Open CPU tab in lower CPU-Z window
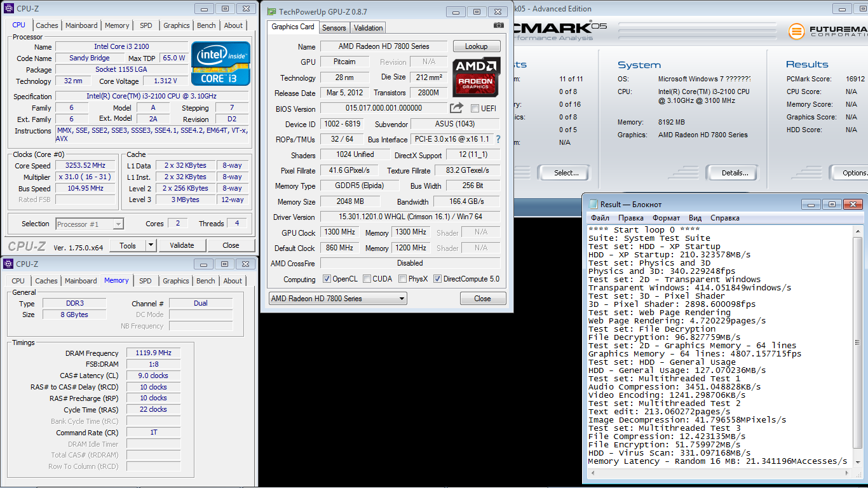This screenshot has width=868, height=488. coord(18,281)
